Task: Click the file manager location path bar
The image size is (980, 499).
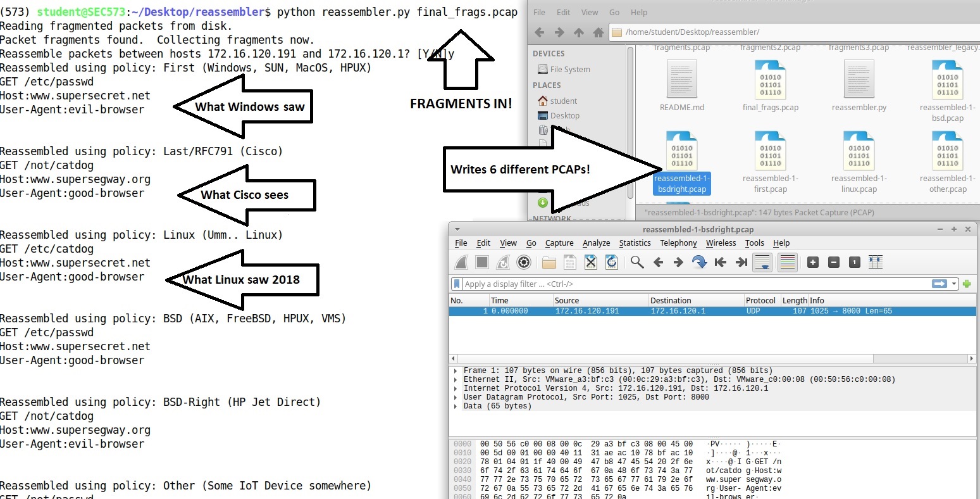Action: pyautogui.click(x=793, y=32)
